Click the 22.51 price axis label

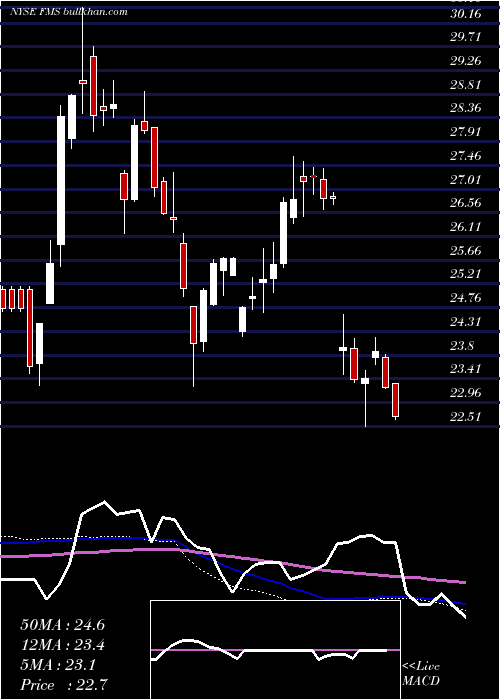(466, 416)
